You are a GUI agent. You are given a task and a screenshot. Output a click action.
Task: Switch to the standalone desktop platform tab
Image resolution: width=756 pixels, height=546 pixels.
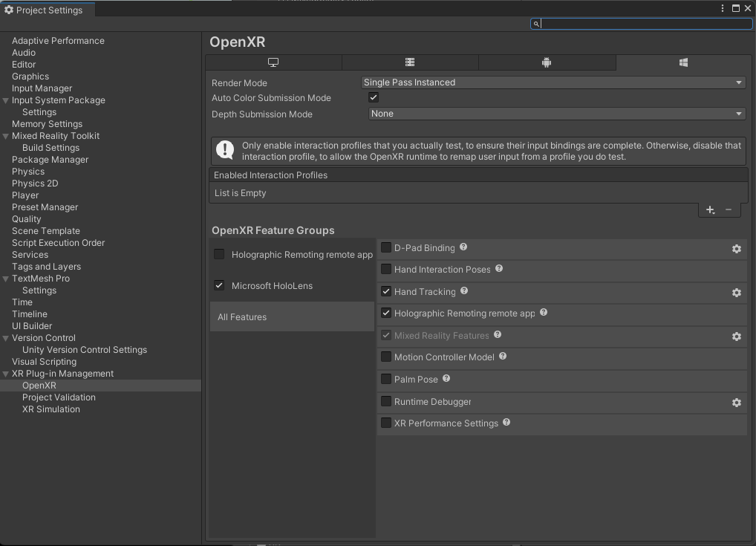click(x=273, y=63)
